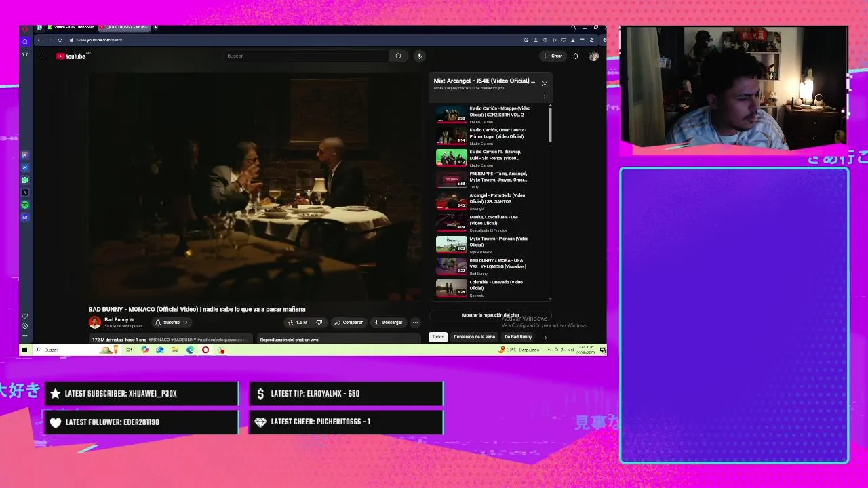Click Reproducción del chat en vivo text

click(289, 340)
